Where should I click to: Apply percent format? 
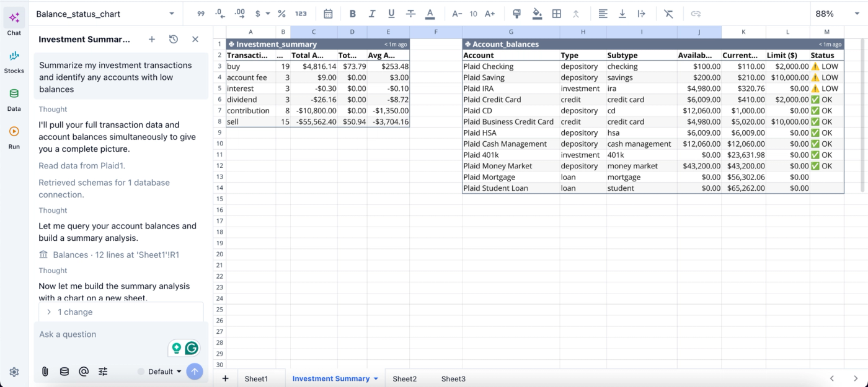pos(281,14)
